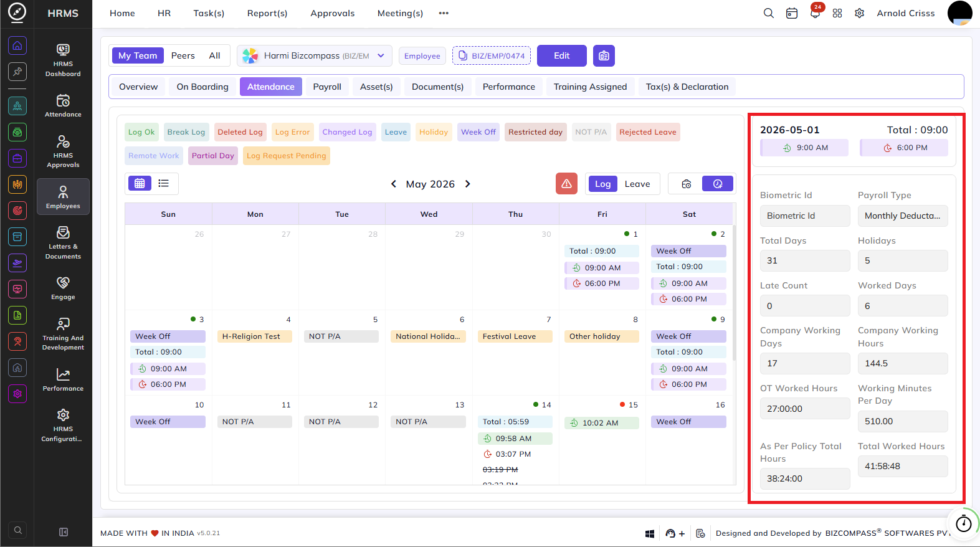Open HRMS Dashboard from sidebar
The width and height of the screenshot is (980, 547).
[x=63, y=60]
